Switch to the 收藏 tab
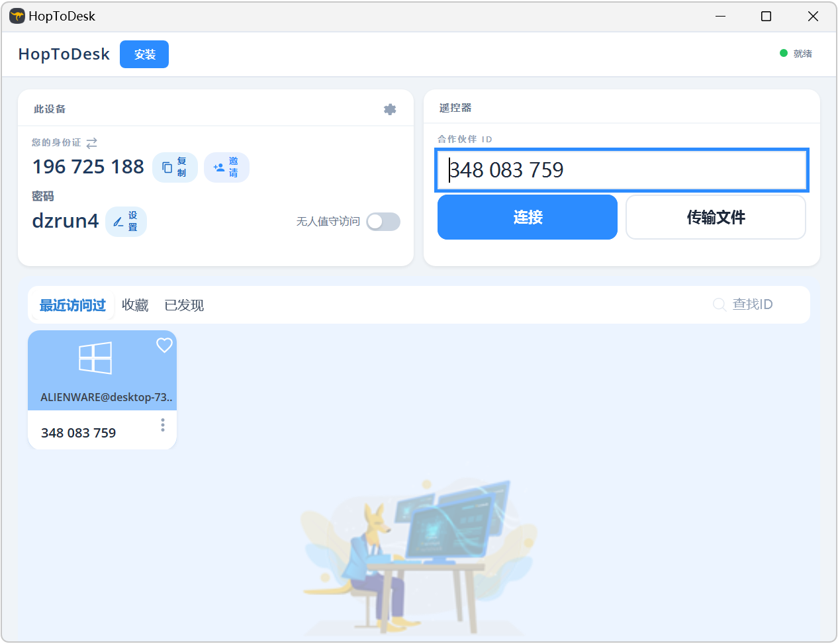The image size is (838, 644). click(135, 305)
